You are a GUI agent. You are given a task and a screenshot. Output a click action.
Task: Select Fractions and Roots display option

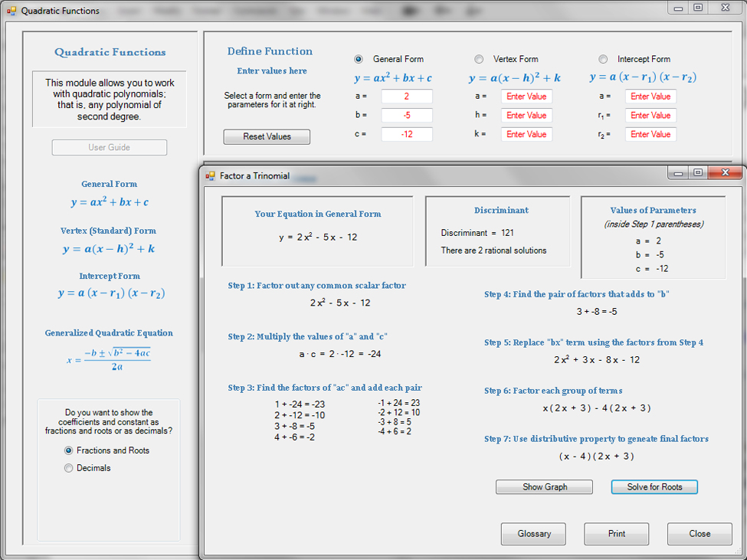click(69, 450)
